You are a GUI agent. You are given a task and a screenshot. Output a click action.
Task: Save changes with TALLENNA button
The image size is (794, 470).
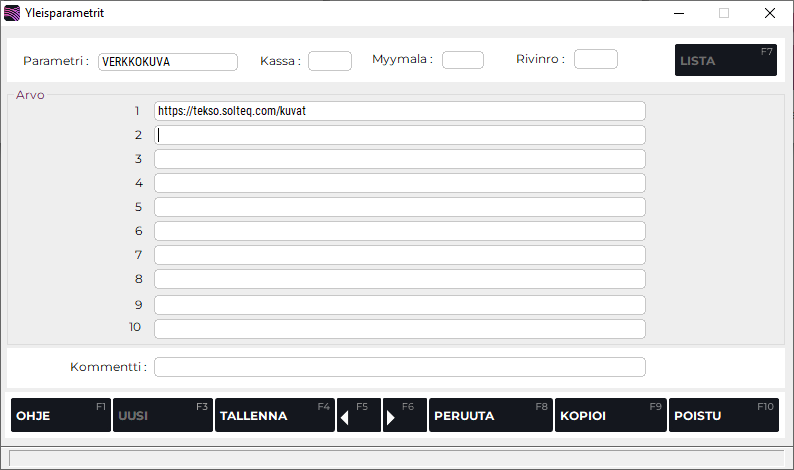click(x=274, y=415)
